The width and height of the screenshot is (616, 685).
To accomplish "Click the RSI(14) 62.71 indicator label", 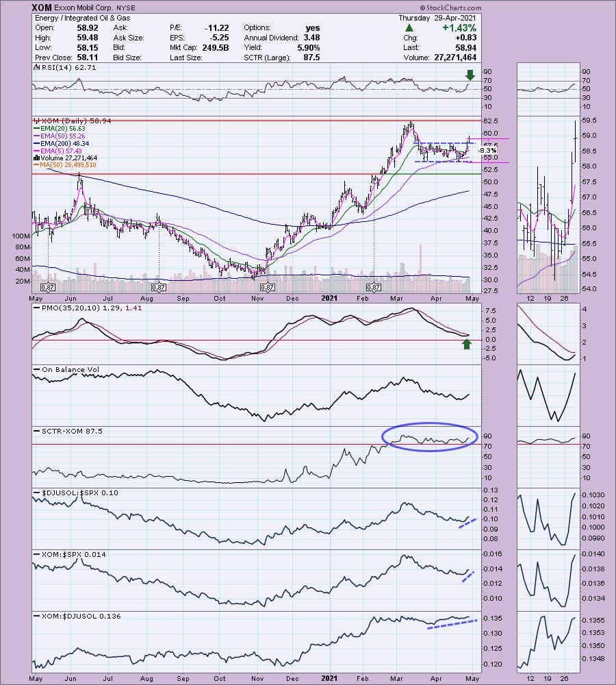I will (68, 68).
